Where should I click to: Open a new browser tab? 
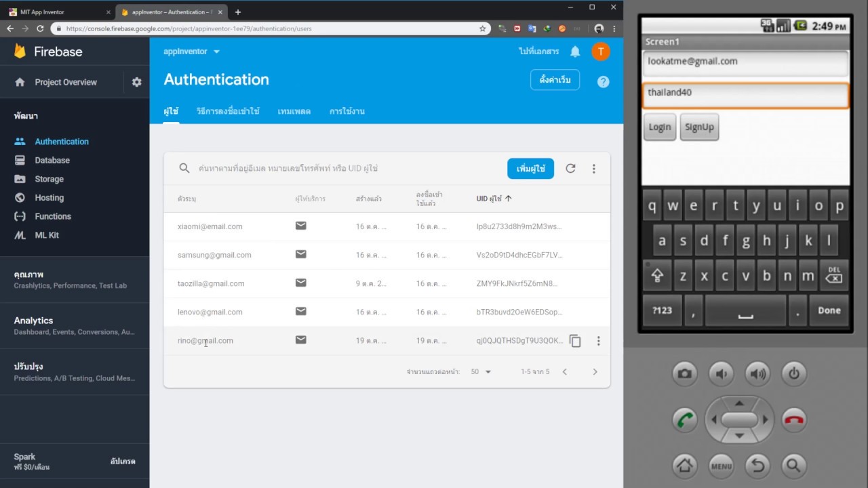pyautogui.click(x=237, y=12)
